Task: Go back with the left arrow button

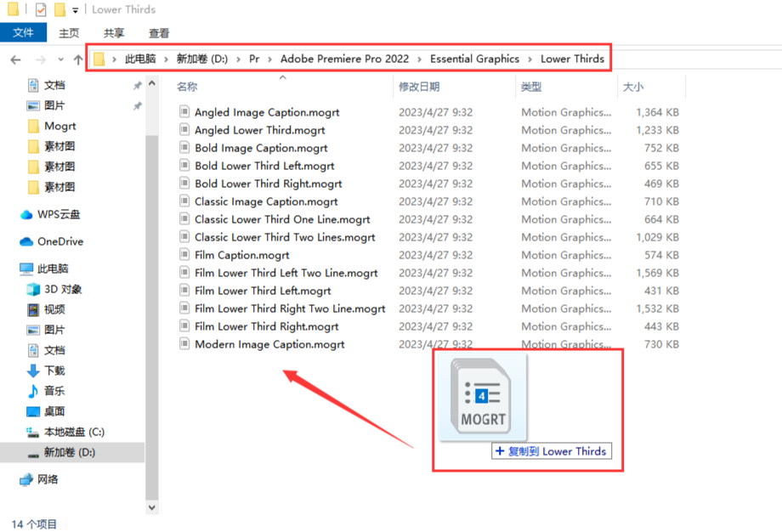Action: click(16, 59)
